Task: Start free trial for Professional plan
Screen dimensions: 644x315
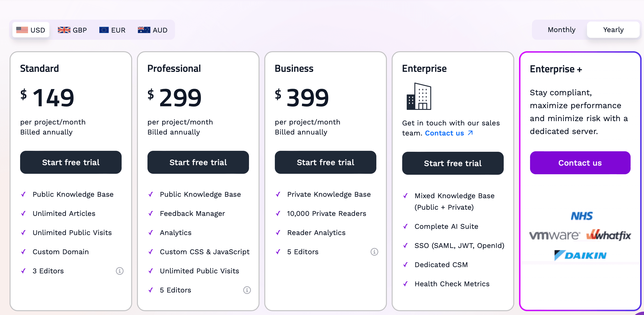Action: tap(198, 162)
